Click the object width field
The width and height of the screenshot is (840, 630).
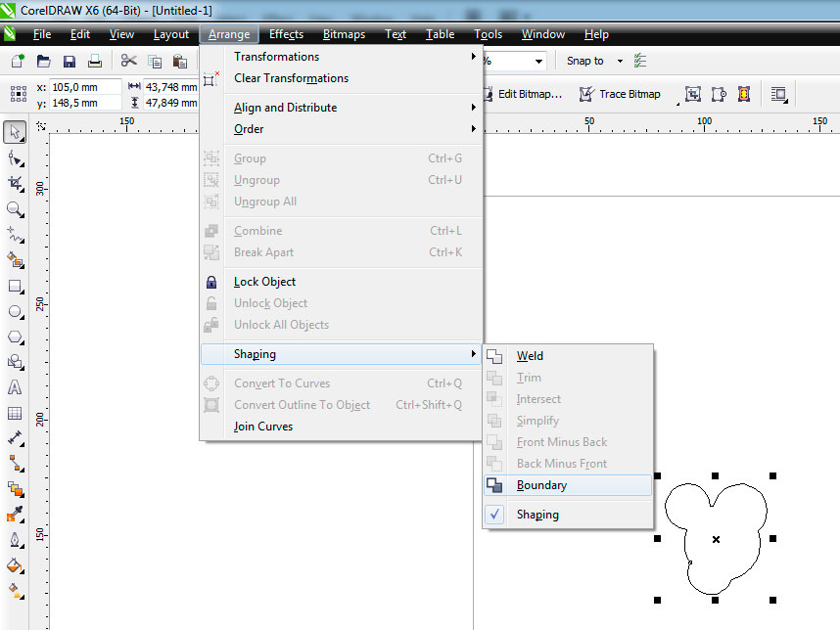(171, 87)
